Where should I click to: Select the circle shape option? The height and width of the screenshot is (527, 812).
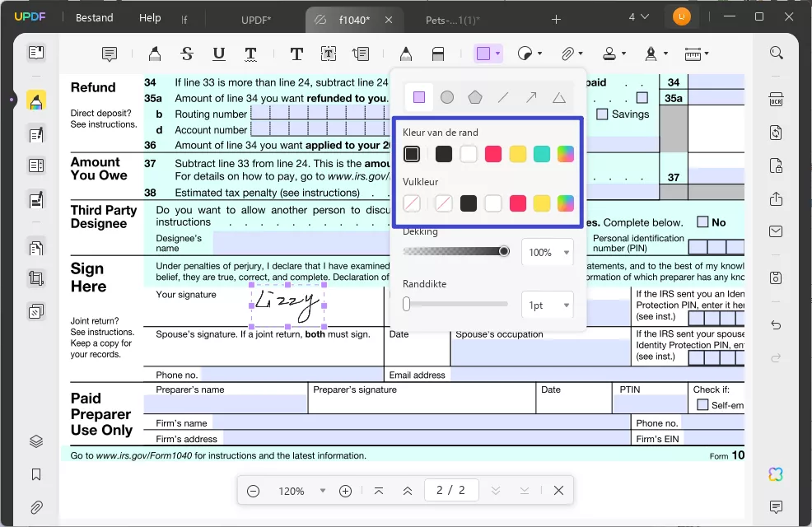[x=447, y=97]
